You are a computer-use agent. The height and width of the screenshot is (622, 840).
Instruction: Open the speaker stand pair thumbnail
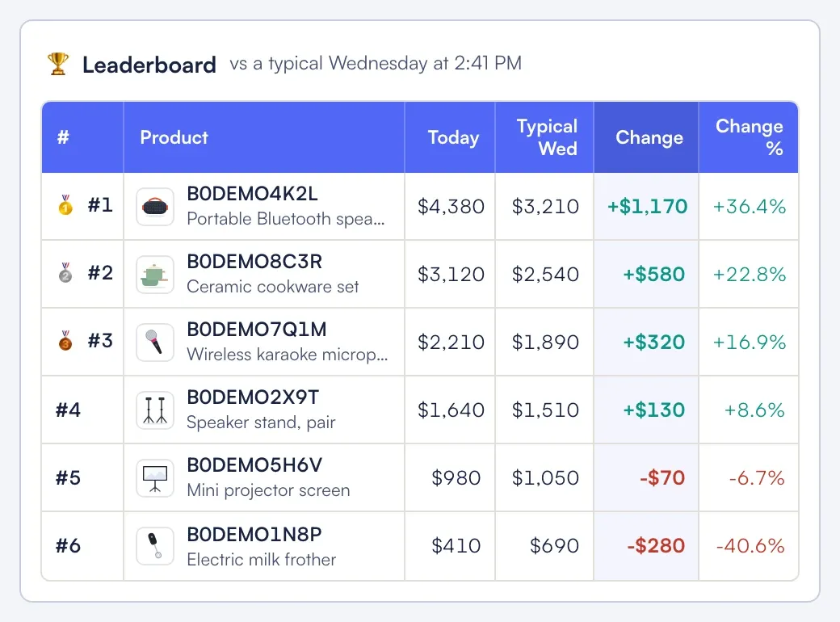click(155, 410)
